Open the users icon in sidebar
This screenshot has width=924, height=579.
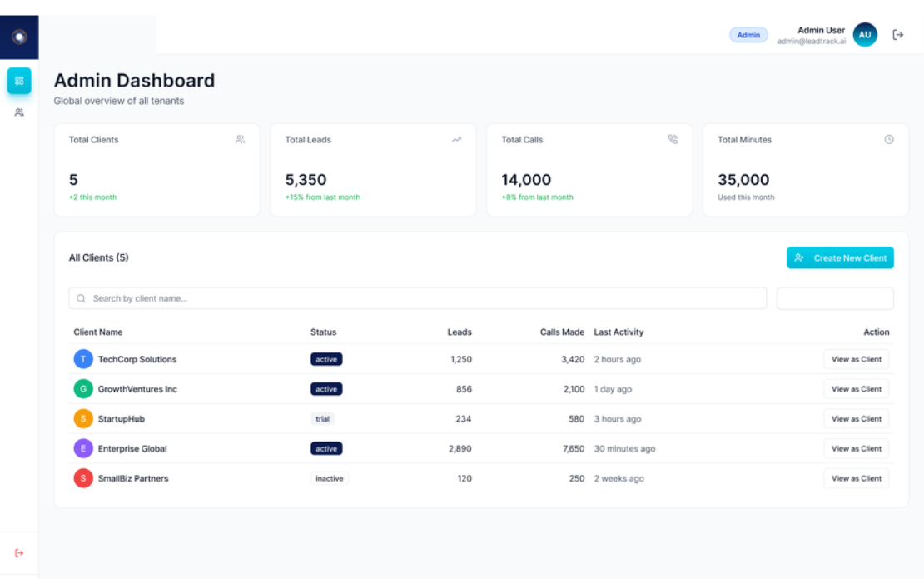[x=19, y=112]
